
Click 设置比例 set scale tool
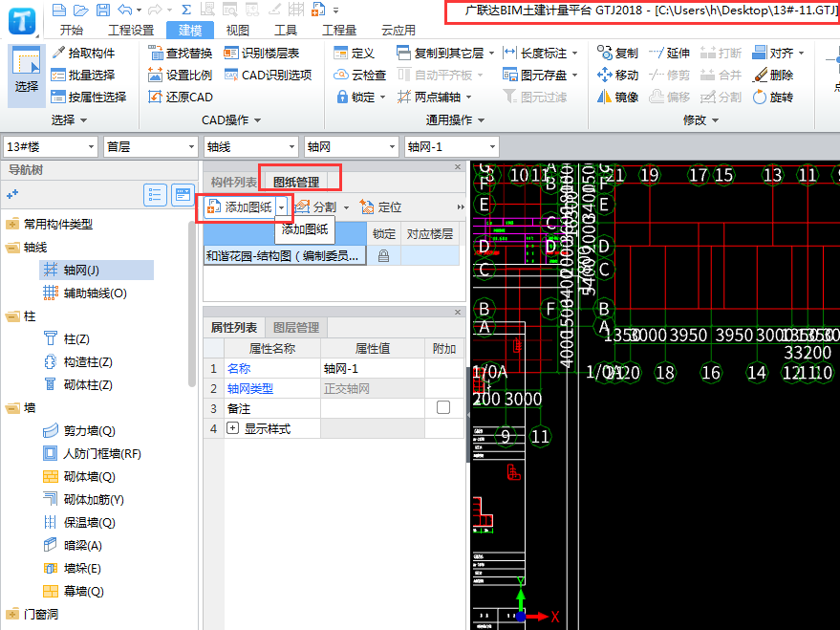point(180,75)
